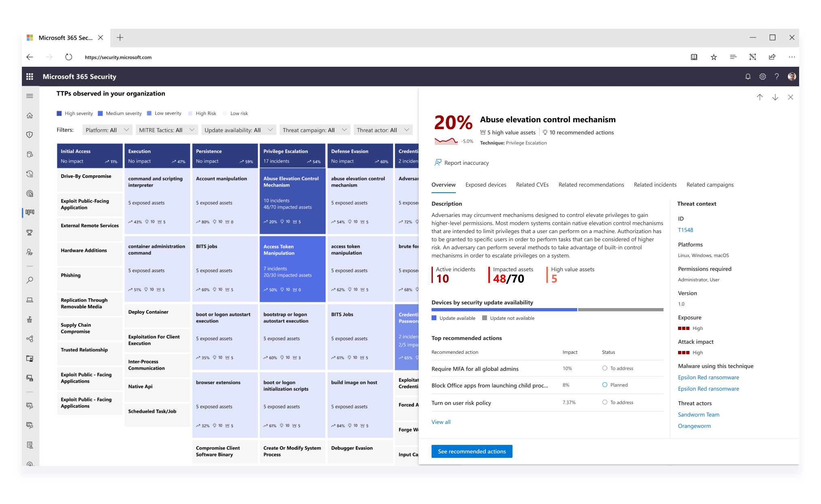Go to next item with down arrow
Screen dimensions: 821x504
click(x=775, y=97)
